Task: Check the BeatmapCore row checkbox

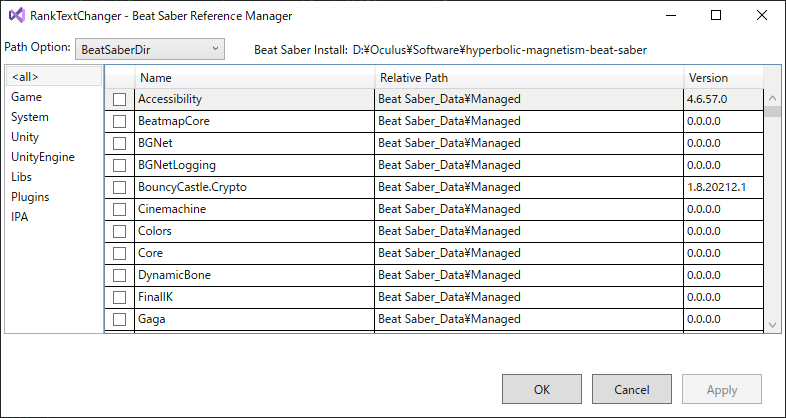Action: (x=120, y=122)
